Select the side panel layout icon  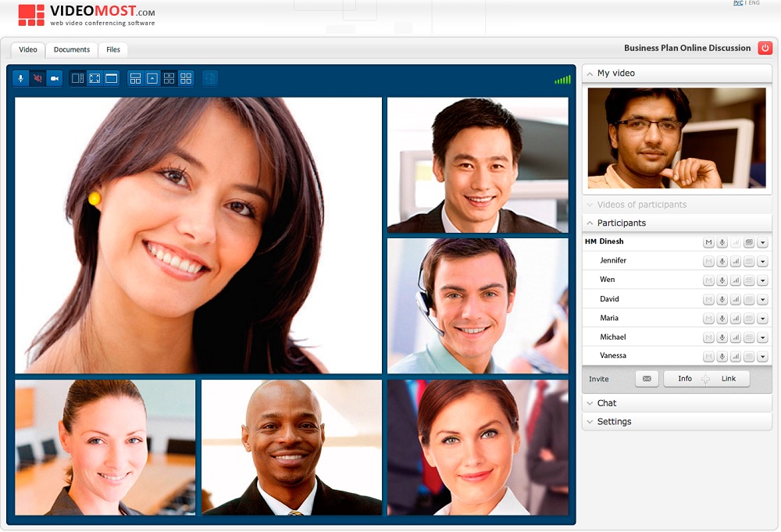coord(77,78)
